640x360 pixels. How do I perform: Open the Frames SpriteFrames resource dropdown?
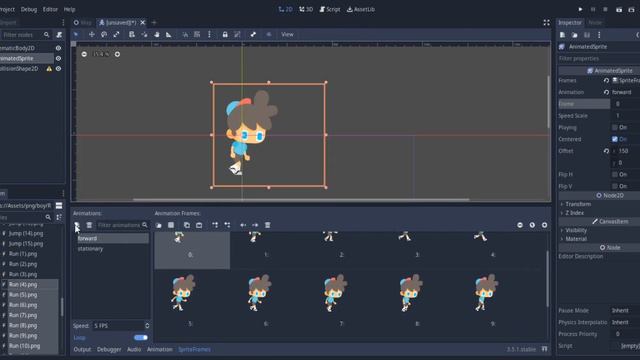(x=626, y=80)
